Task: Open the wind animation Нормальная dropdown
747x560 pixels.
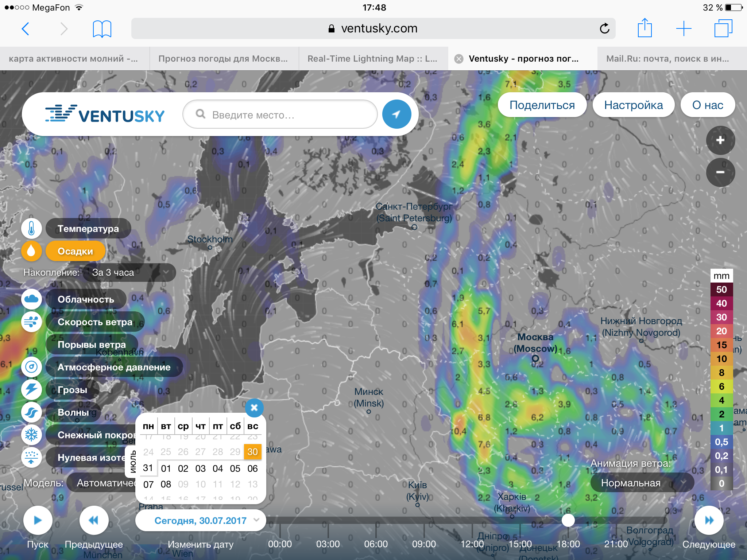Action: 642,483
